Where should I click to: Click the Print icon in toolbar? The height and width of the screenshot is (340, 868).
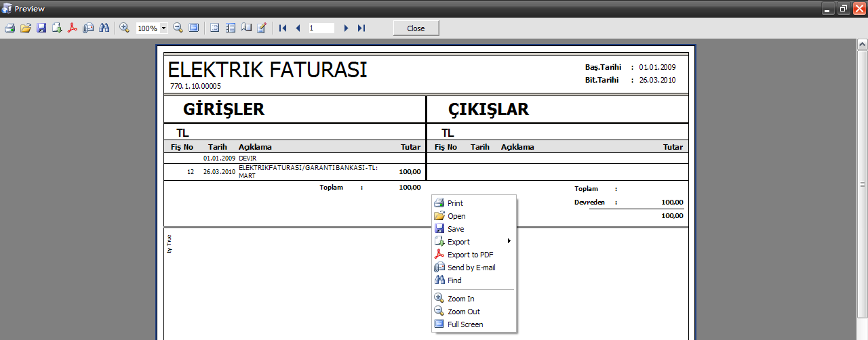coord(9,28)
